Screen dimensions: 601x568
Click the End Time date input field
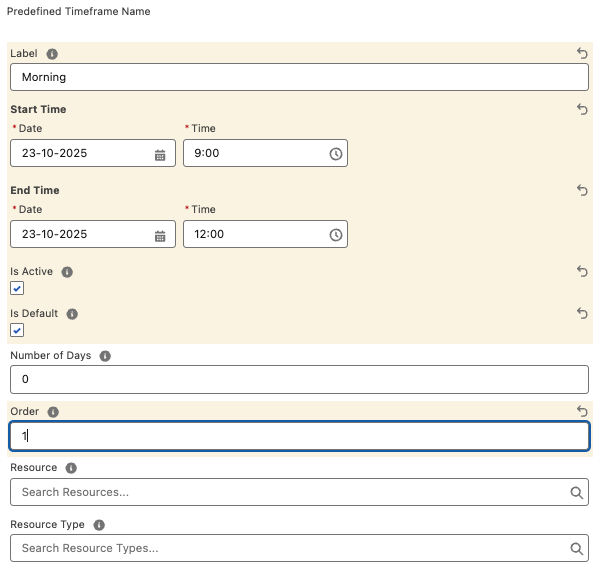(x=82, y=235)
